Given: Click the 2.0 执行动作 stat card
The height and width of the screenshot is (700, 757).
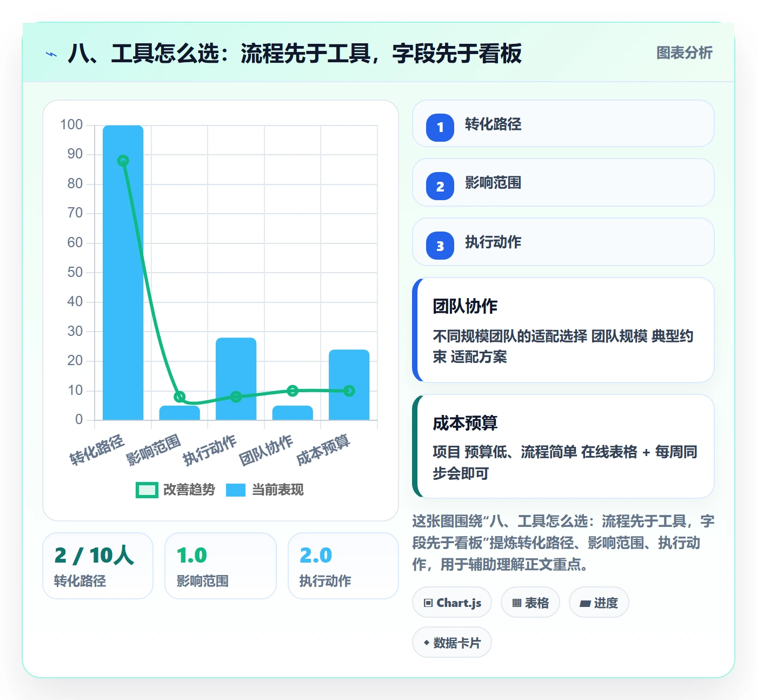Looking at the screenshot, I should (343, 566).
